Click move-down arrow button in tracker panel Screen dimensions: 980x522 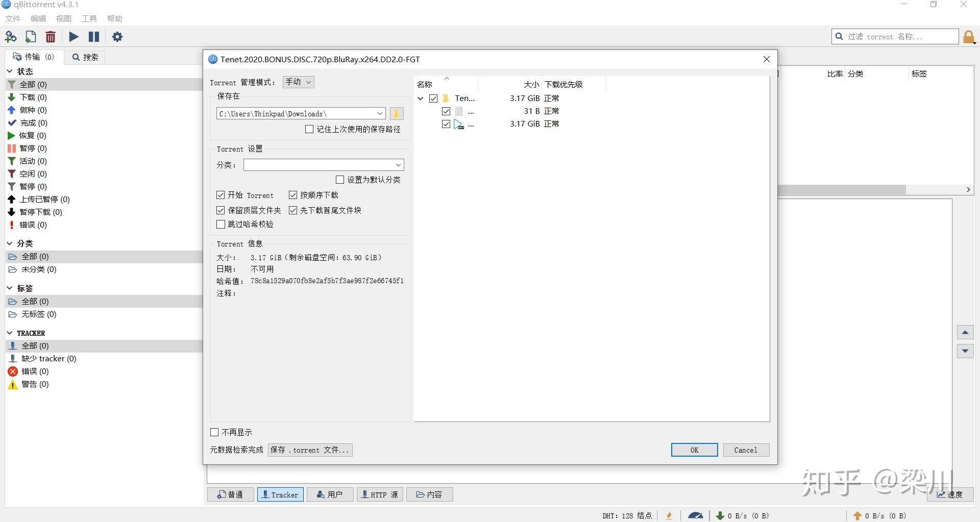(x=965, y=351)
